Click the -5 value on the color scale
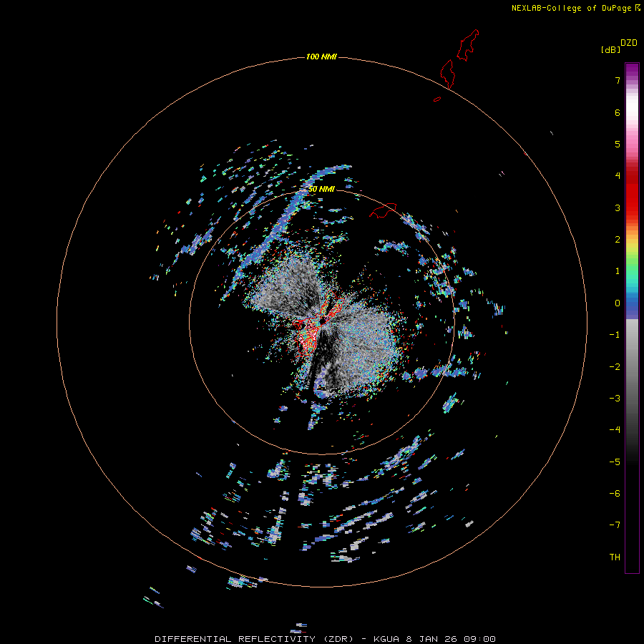This screenshot has width=644, height=644. (615, 462)
